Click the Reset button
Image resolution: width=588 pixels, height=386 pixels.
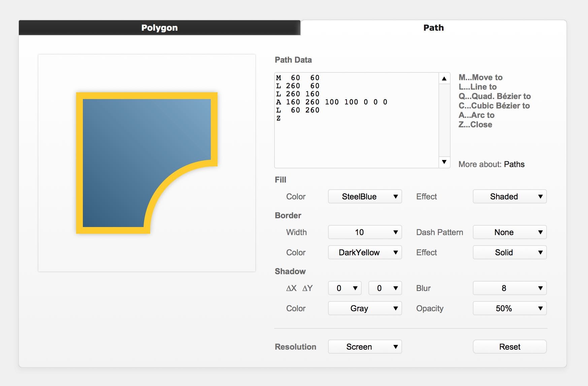(510, 347)
